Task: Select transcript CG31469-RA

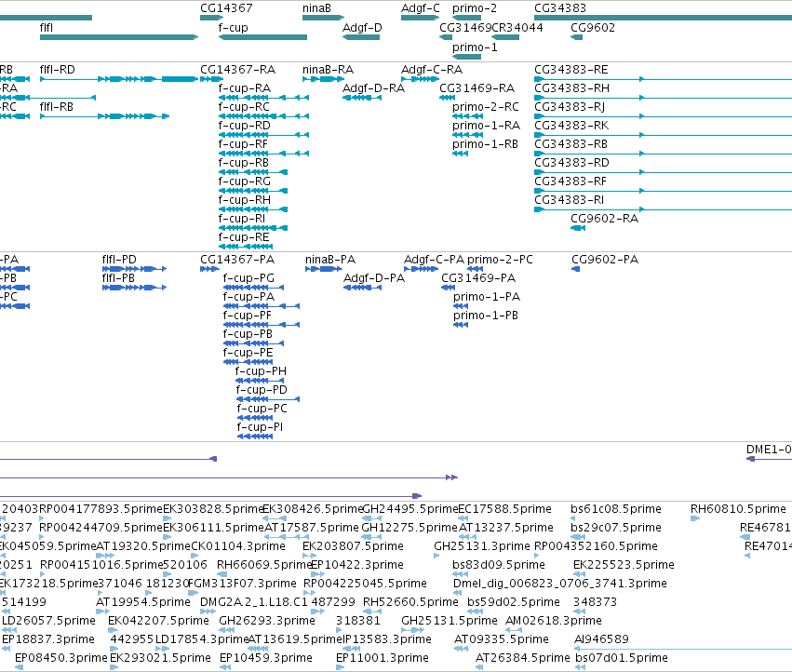Action: click(448, 98)
